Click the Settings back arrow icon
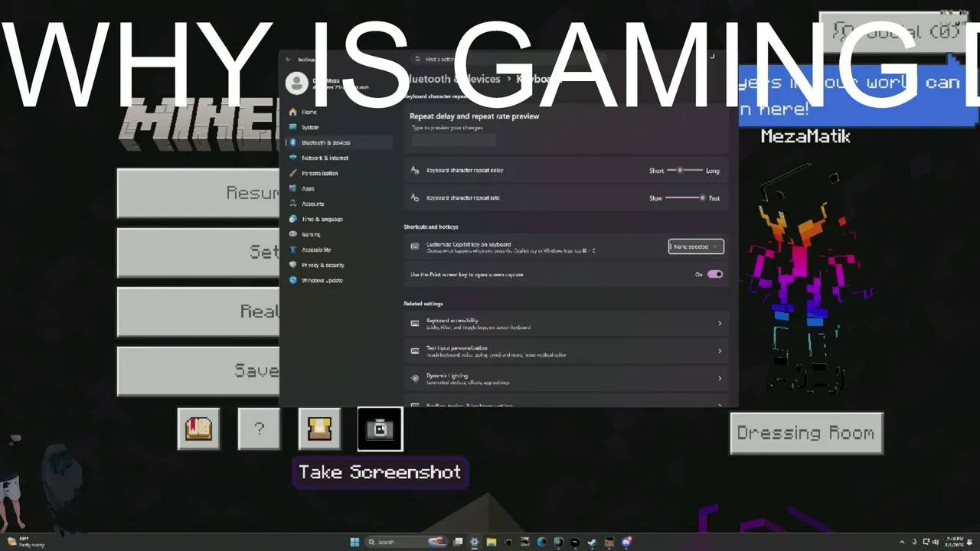The height and width of the screenshot is (551, 980). [289, 59]
